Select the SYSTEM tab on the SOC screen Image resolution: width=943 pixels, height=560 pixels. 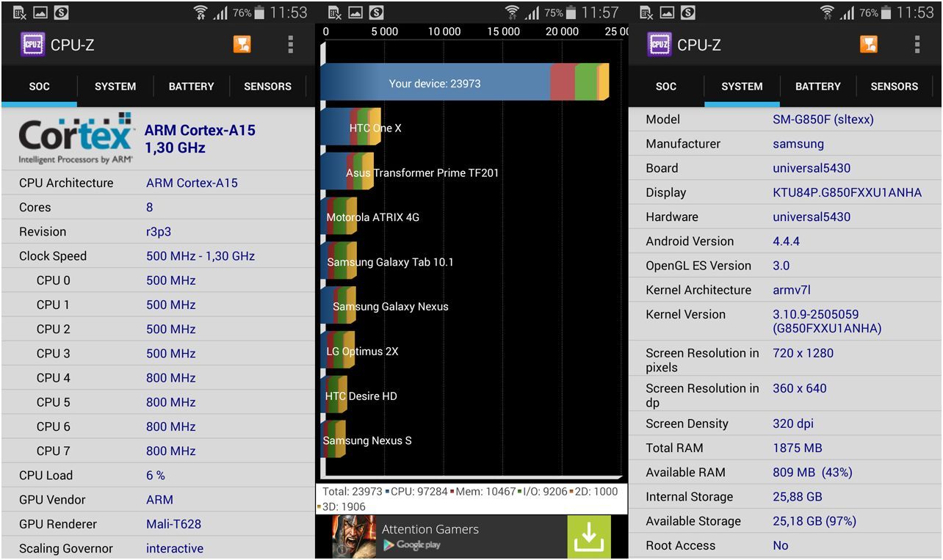click(115, 87)
